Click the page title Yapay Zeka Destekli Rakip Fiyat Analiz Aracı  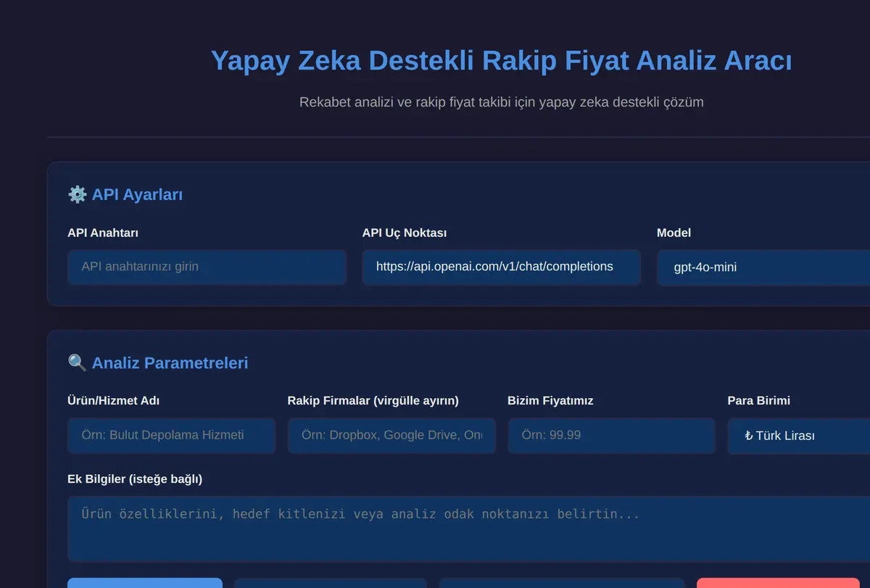coord(502,61)
